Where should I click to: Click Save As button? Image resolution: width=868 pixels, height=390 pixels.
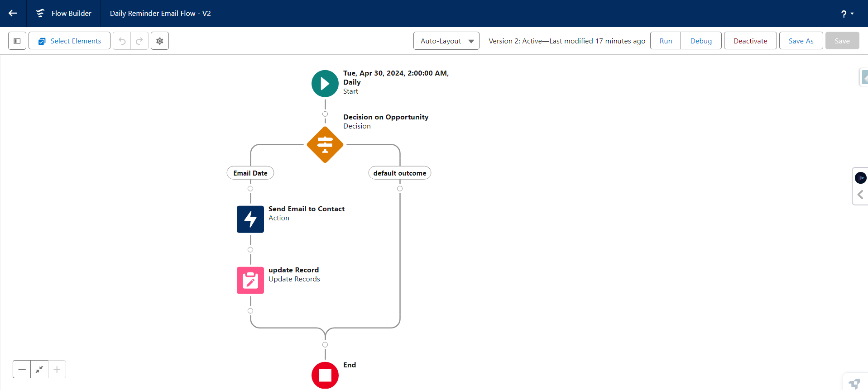point(801,41)
